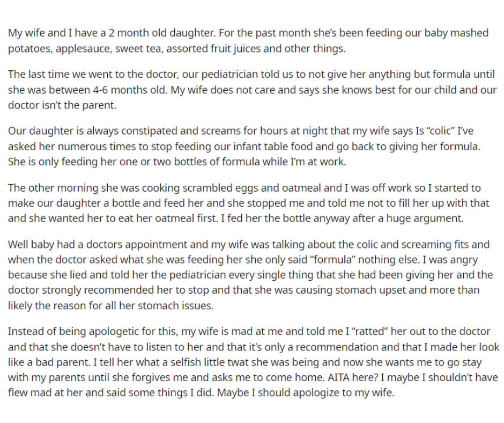Click the text "AITA here?"
The height and width of the screenshot is (423, 504).
(353, 377)
